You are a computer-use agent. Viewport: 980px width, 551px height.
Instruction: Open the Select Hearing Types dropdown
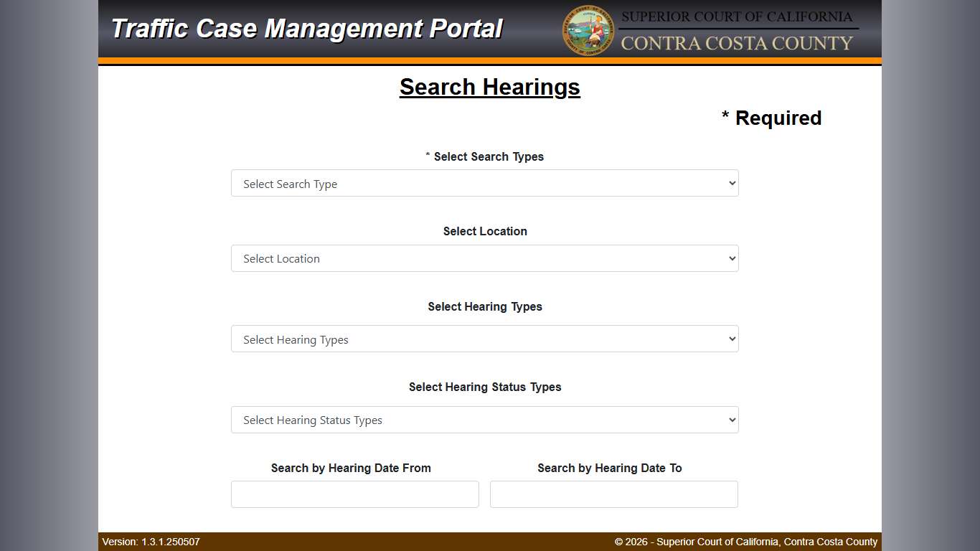(x=484, y=339)
